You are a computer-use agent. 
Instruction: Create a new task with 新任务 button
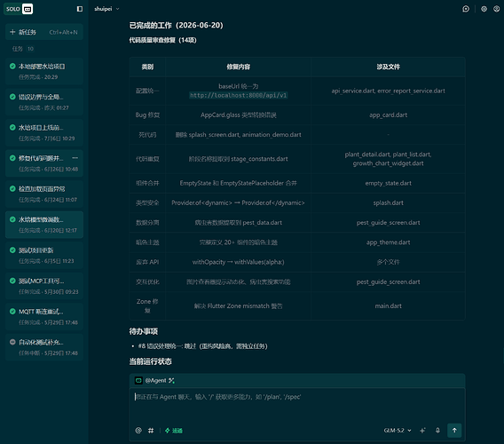pyautogui.click(x=44, y=32)
